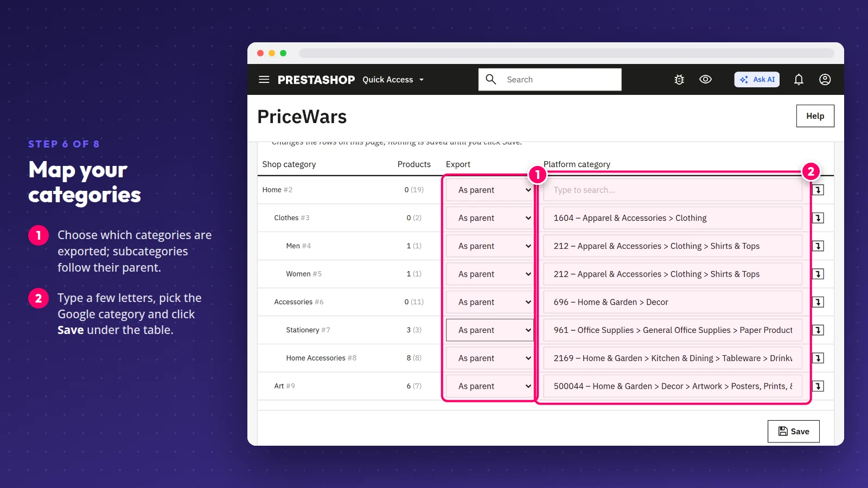
Task: Copy category down in Accessories row
Action: tap(818, 302)
